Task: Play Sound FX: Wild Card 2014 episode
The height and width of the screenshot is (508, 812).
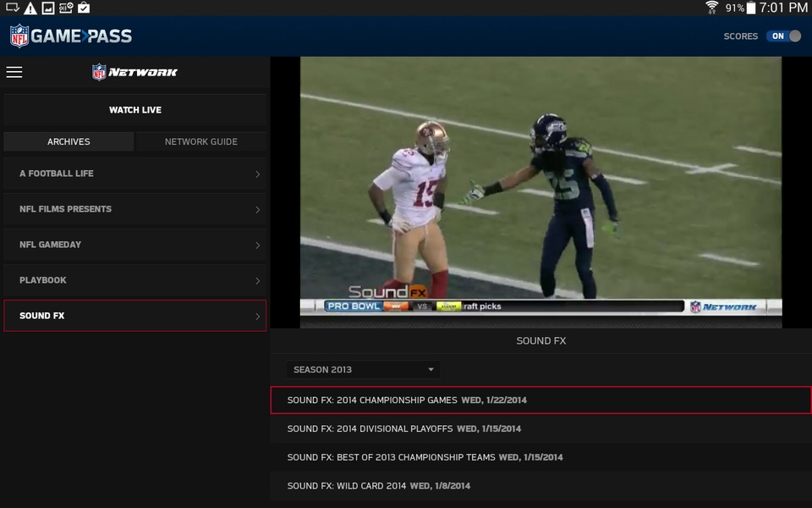Action: tap(540, 486)
